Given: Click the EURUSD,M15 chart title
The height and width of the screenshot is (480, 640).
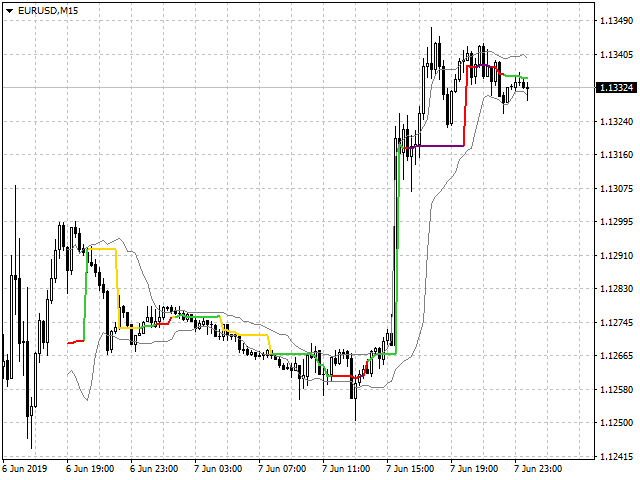Looking at the screenshot, I should tap(48, 11).
